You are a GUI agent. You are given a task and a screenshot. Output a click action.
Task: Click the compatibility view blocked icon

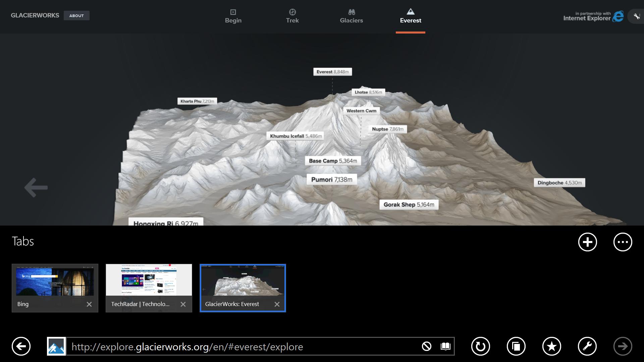click(x=427, y=346)
